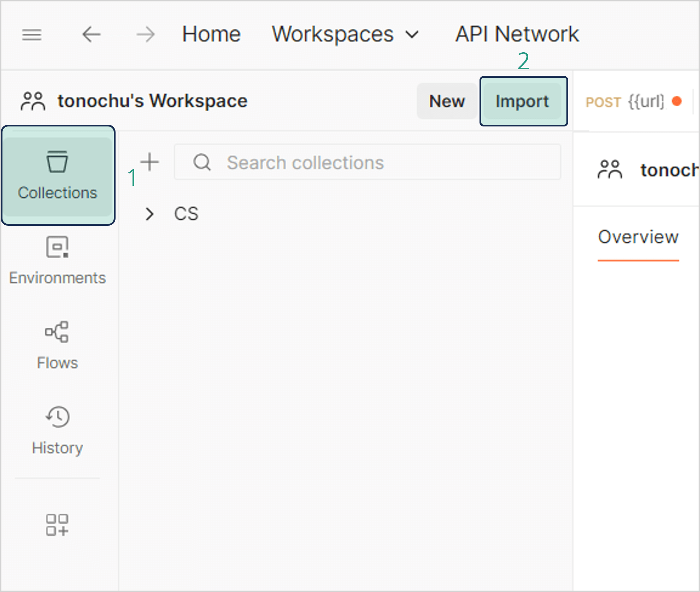The height and width of the screenshot is (592, 700).
Task: Go back with left arrow
Action: tap(91, 35)
